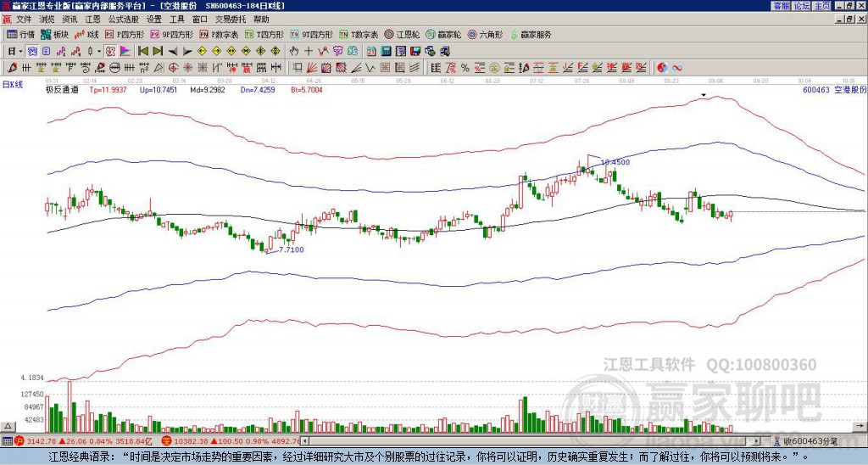Open the 浏览 menu

pos(47,20)
